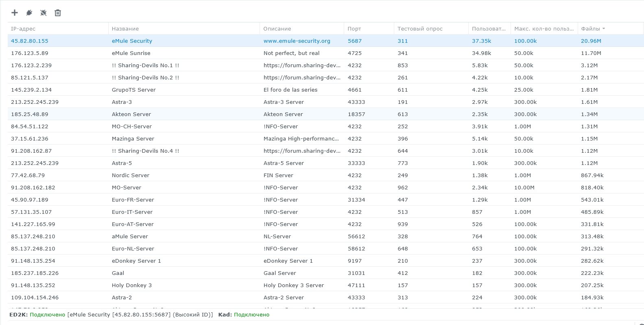Click the Порт column header

[x=354, y=29]
